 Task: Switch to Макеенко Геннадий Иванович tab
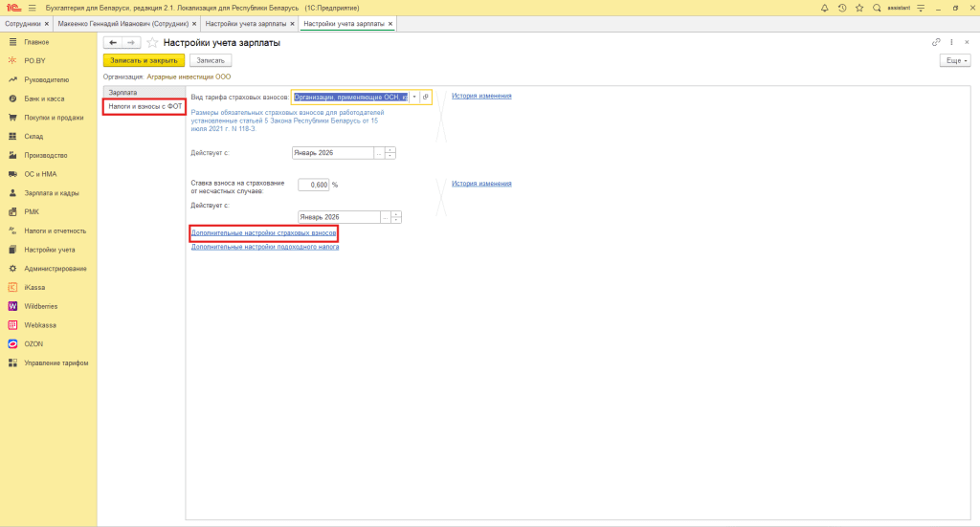tap(123, 24)
